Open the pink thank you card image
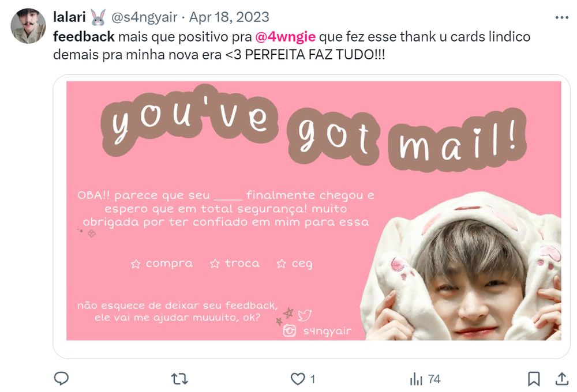 (x=313, y=211)
